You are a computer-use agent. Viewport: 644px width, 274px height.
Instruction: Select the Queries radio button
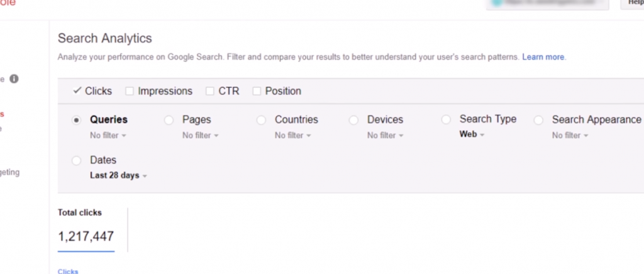[x=77, y=120]
